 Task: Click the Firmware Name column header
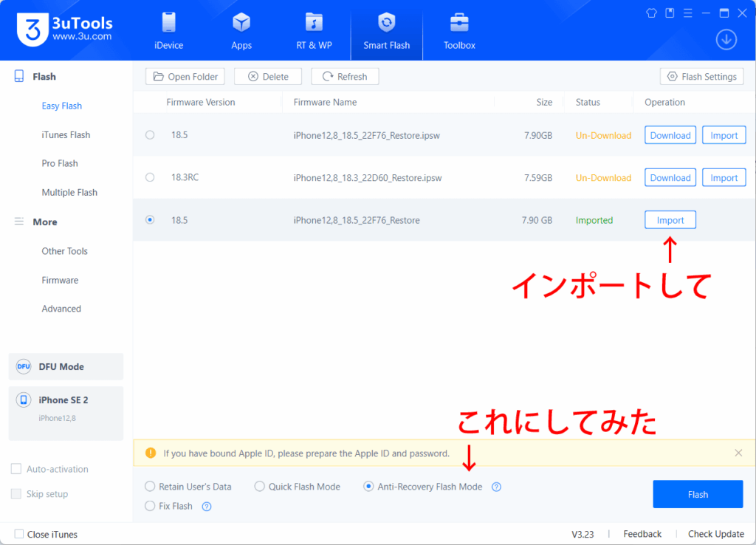pos(325,102)
